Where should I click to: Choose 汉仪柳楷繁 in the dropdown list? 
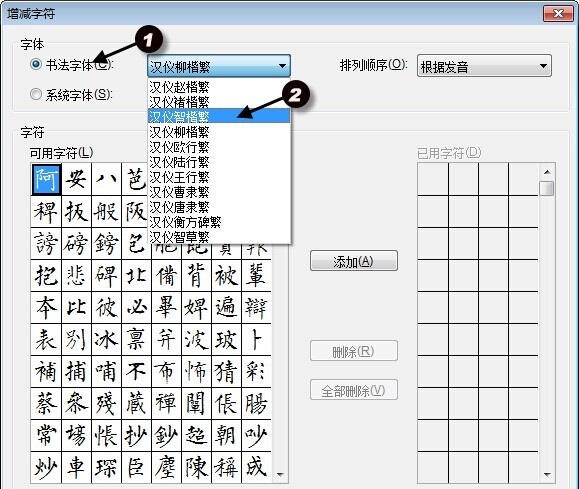tap(219, 131)
